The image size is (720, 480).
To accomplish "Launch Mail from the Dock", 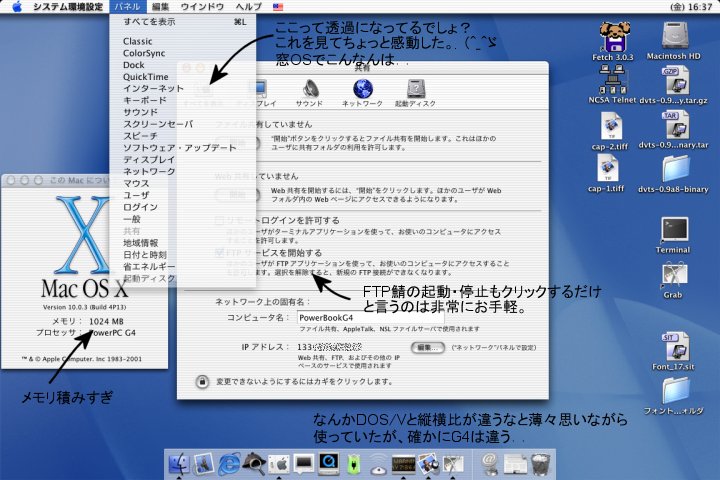I will (203, 464).
